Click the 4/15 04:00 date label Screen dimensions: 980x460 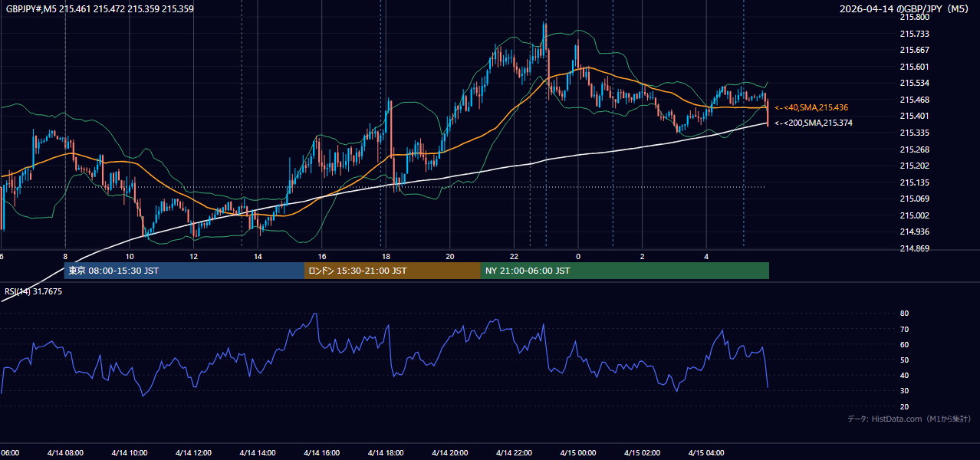706,452
